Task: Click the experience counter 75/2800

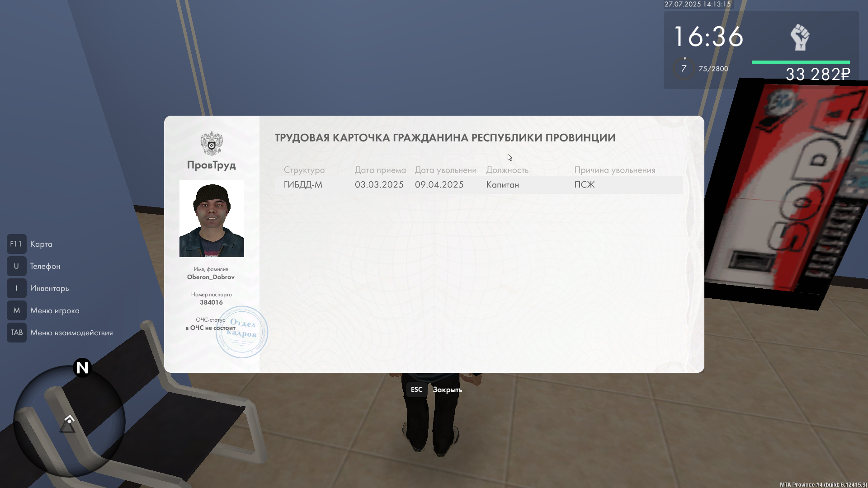Action: (713, 69)
